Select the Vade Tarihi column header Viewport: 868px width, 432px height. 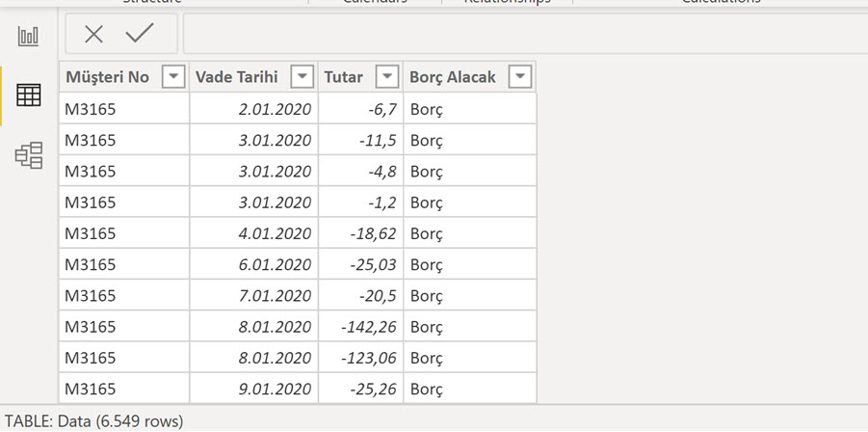tap(253, 77)
